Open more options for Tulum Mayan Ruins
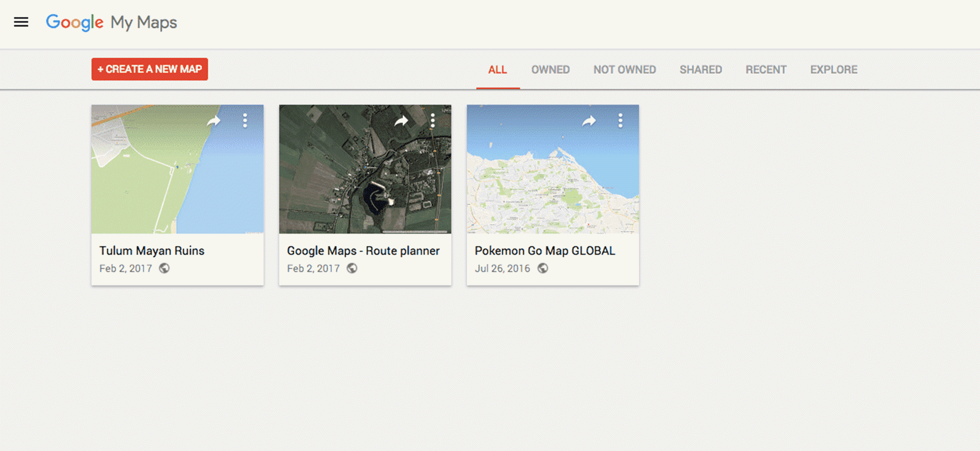The width and height of the screenshot is (980, 451). coord(245,120)
